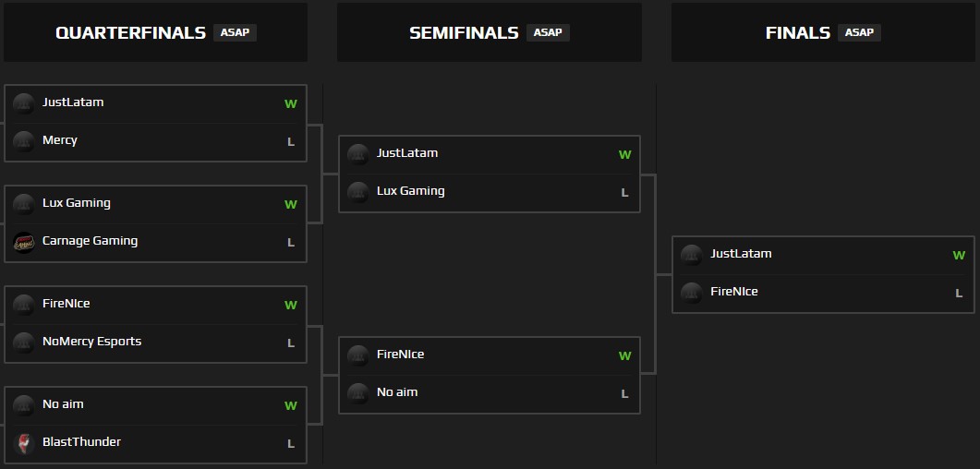Click No aim avatar in Semifinals

pyautogui.click(x=358, y=393)
